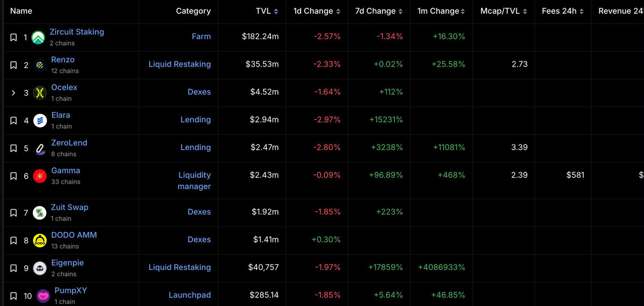Viewport: 644px width, 306px height.
Task: Sort by Fees 24h column header
Action: pos(563,11)
